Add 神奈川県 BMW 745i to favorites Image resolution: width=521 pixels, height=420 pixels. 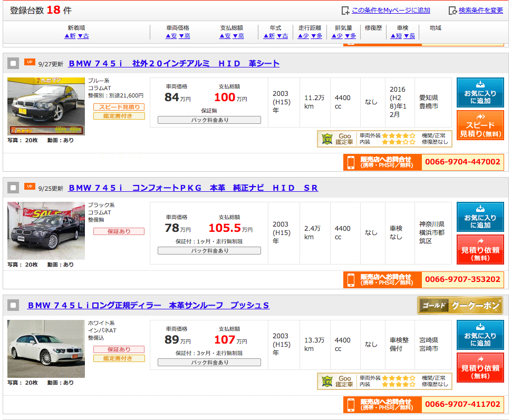(x=480, y=217)
